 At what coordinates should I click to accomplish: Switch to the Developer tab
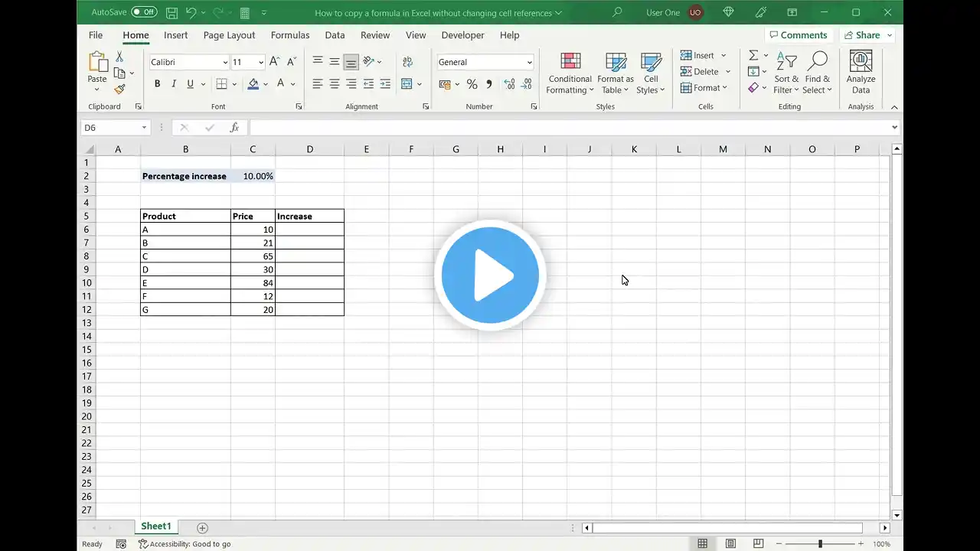click(x=462, y=35)
